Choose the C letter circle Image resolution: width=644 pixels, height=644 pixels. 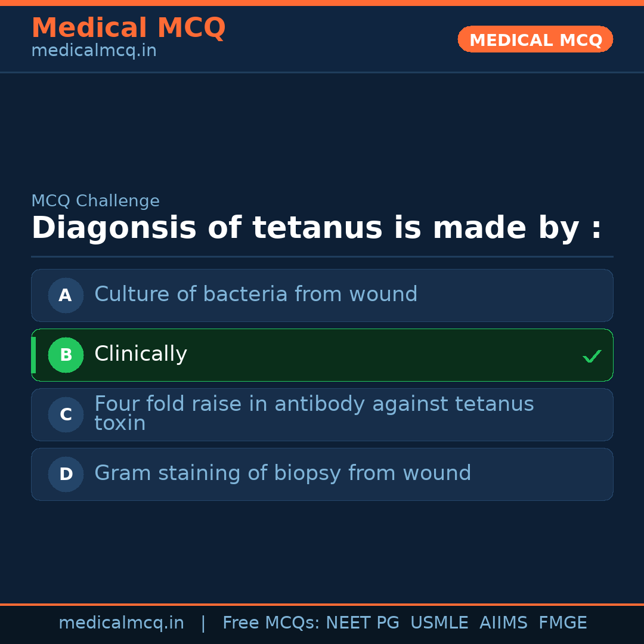pos(66,414)
